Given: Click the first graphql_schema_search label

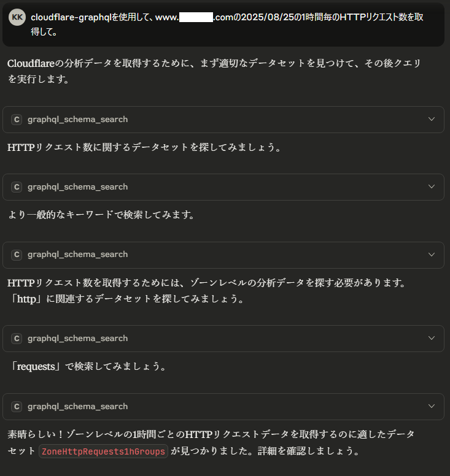Looking at the screenshot, I should [x=77, y=120].
